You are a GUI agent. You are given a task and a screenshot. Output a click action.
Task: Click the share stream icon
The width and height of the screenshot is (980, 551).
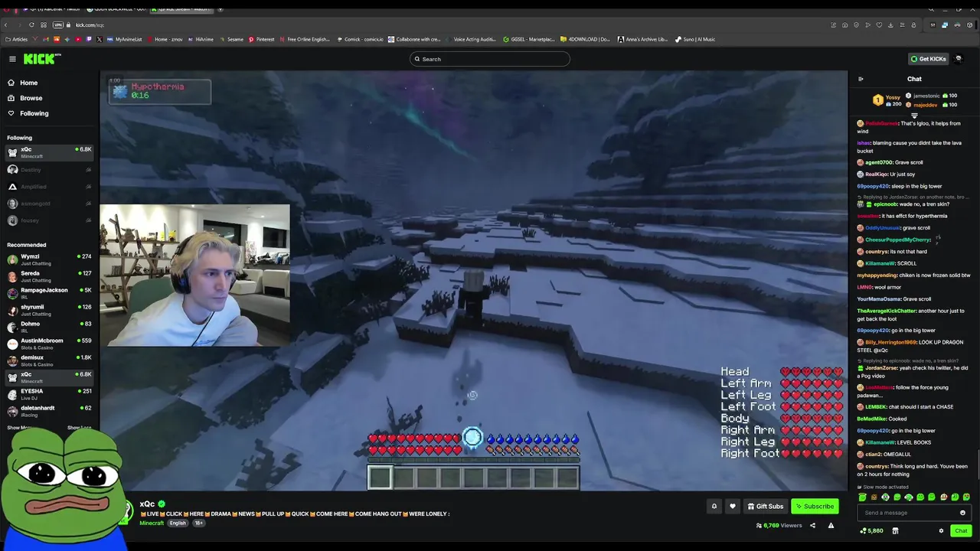point(812,526)
